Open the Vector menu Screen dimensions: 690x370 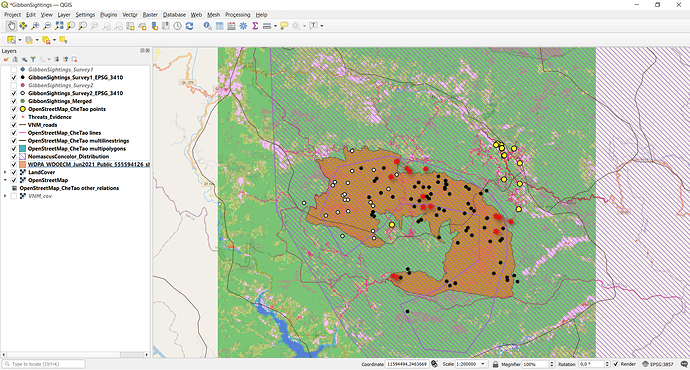coord(130,15)
